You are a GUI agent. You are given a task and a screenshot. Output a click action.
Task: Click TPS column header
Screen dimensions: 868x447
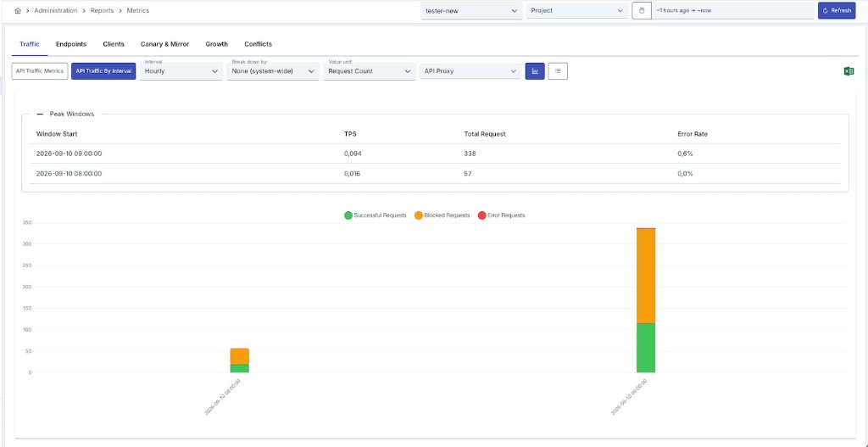pos(350,134)
